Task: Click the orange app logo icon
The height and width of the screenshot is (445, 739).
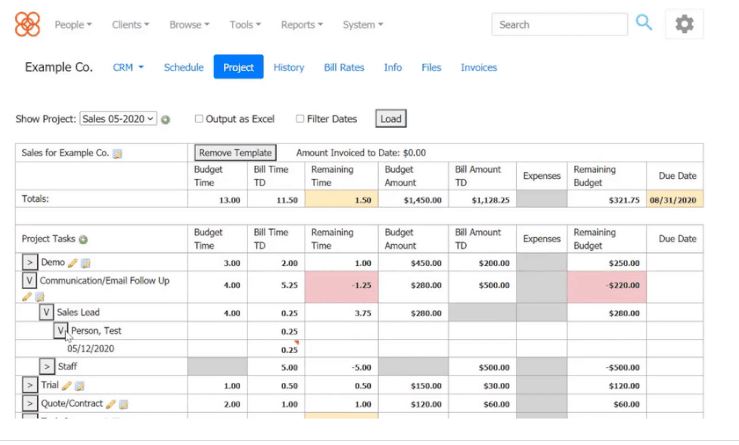Action: [x=28, y=24]
